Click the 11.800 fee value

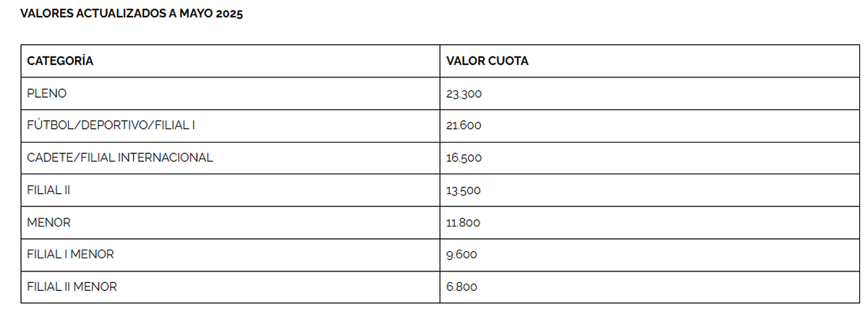click(464, 224)
